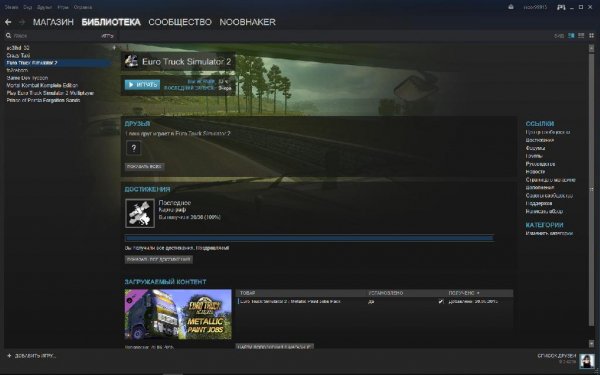Select Mortal Kombat Komplete Edition in list
The width and height of the screenshot is (600, 375).
point(42,85)
